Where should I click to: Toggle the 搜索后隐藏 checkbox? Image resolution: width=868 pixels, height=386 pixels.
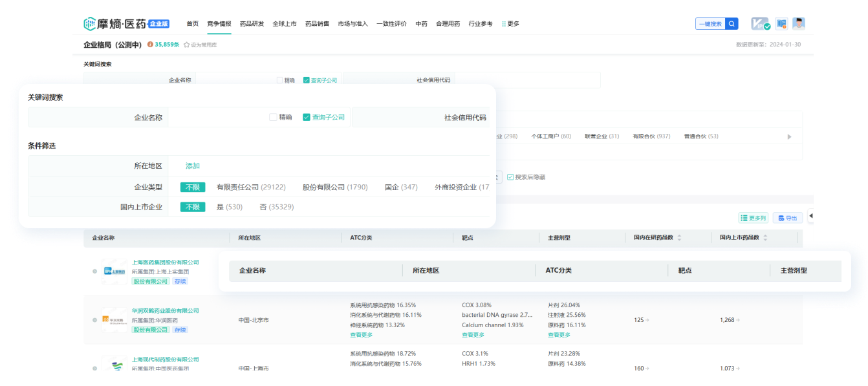tap(510, 177)
